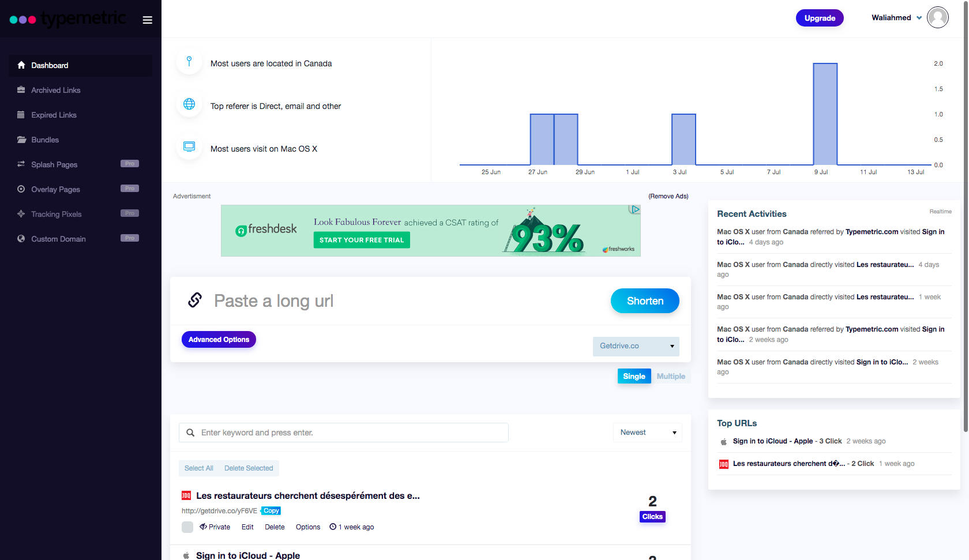This screenshot has height=560, width=969.
Task: Tick the checkbox for Les restaurateurs link
Action: [187, 527]
